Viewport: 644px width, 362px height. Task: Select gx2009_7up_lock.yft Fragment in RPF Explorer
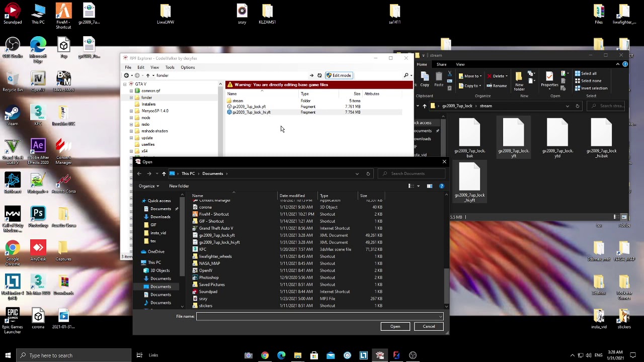pyautogui.click(x=314, y=107)
